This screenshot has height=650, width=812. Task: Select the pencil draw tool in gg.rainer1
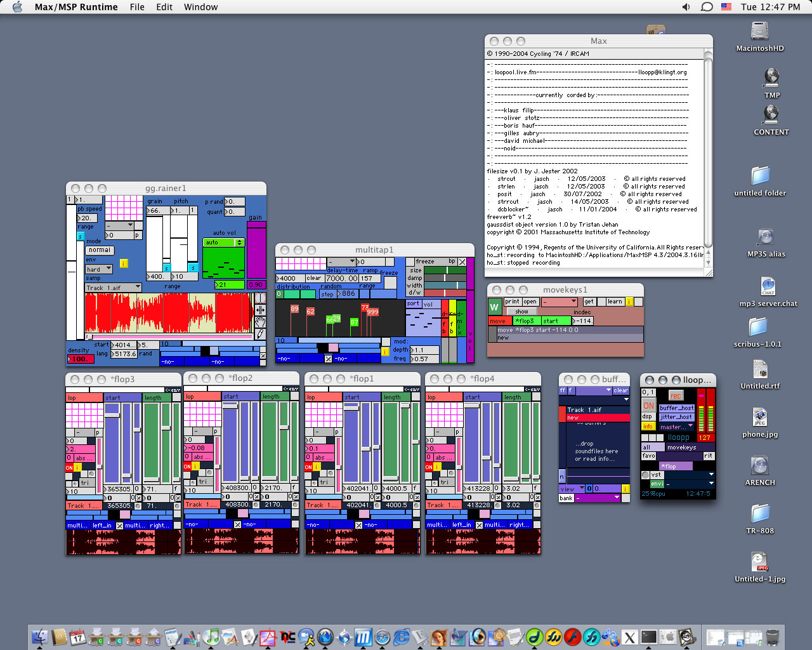[260, 333]
